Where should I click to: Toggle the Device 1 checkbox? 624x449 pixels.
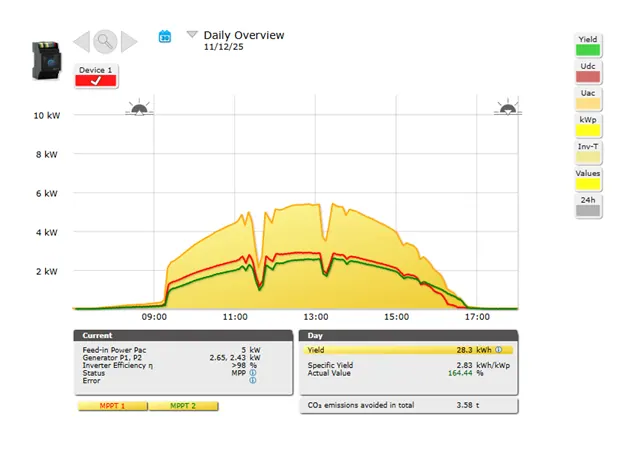pyautogui.click(x=96, y=76)
